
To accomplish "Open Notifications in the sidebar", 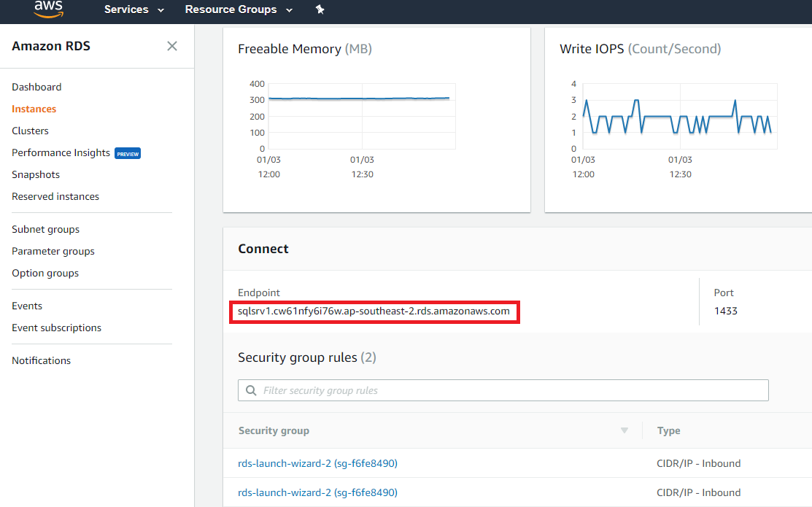I will (x=42, y=360).
